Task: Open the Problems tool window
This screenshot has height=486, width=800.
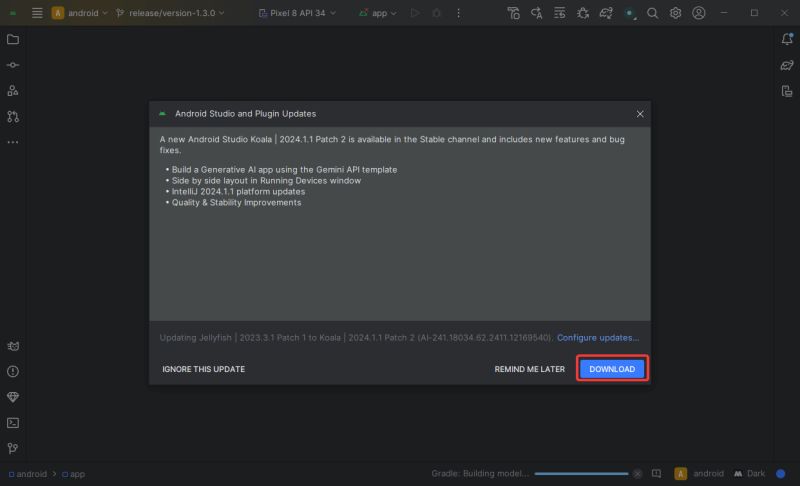Action: pos(13,372)
